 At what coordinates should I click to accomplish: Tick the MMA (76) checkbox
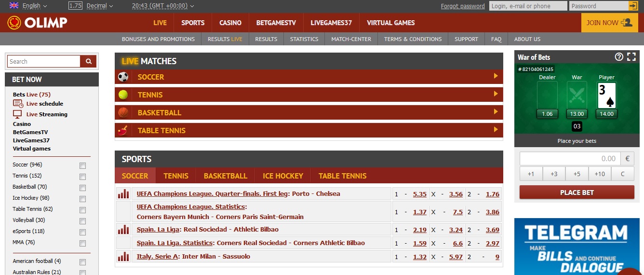click(82, 243)
